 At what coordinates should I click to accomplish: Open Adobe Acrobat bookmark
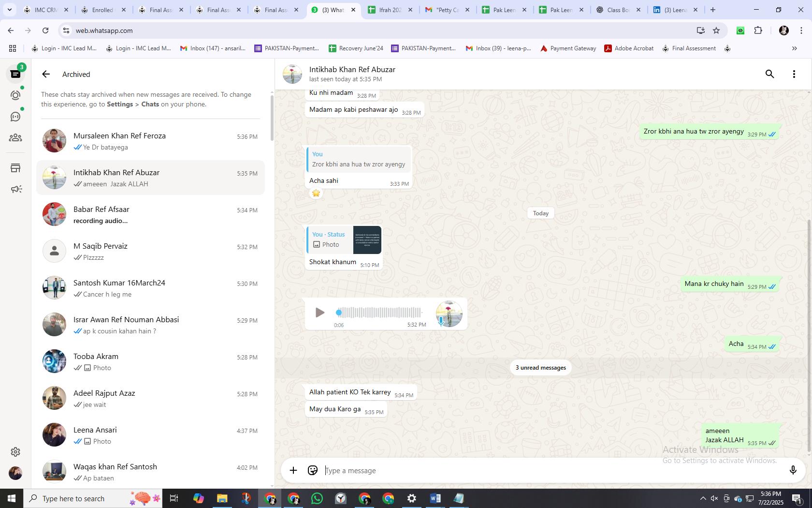click(x=629, y=48)
